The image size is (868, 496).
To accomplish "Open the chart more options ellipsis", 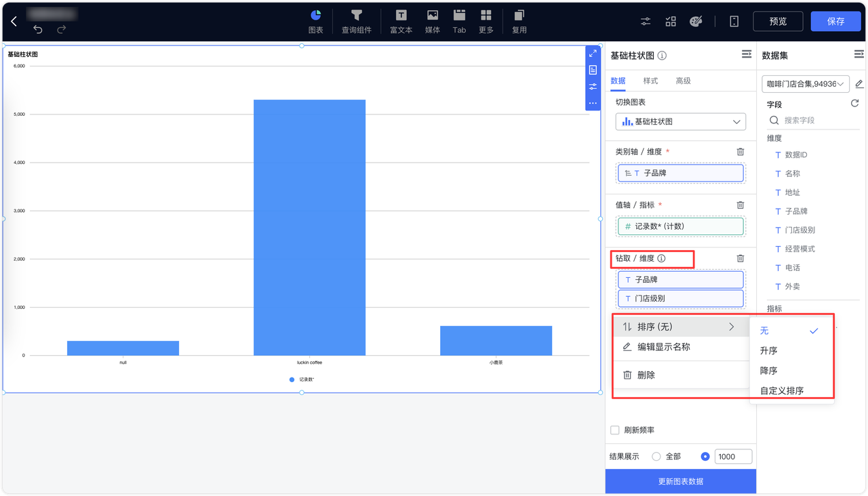I will pyautogui.click(x=593, y=103).
